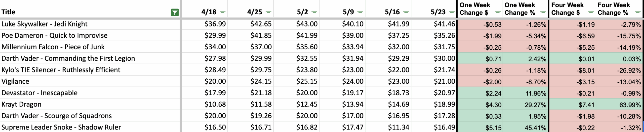Image resolution: width=644 pixels, height=132 pixels.
Task: Expand Four Week Change $ filter dropdown
Action: click(591, 13)
